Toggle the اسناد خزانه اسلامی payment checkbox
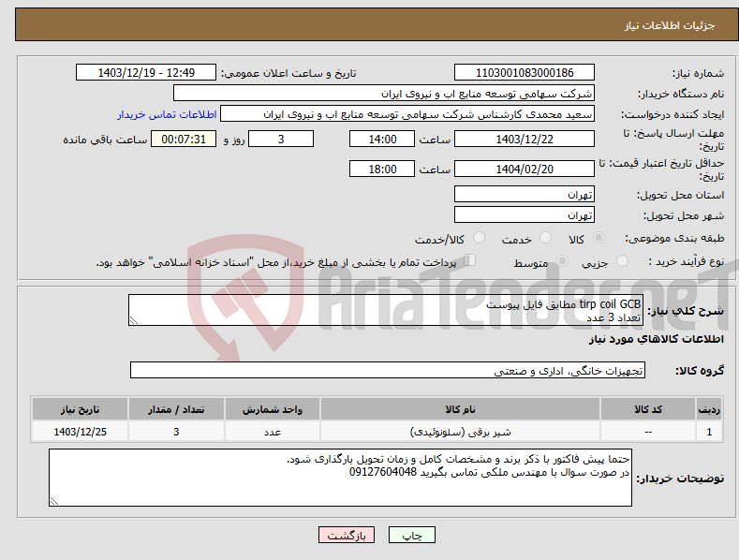This screenshot has width=739, height=560. (x=469, y=260)
